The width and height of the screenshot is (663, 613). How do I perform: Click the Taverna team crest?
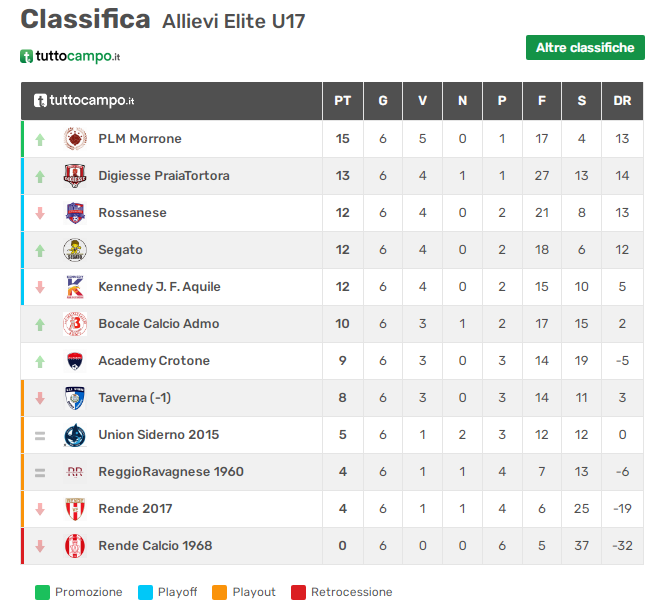75,398
